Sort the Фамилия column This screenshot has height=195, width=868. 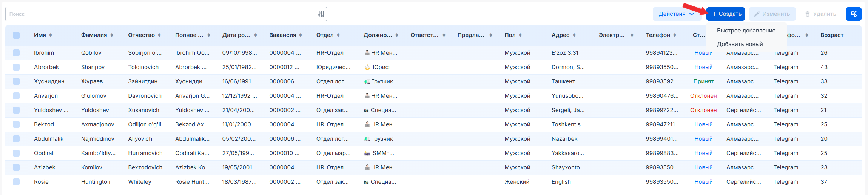112,35
